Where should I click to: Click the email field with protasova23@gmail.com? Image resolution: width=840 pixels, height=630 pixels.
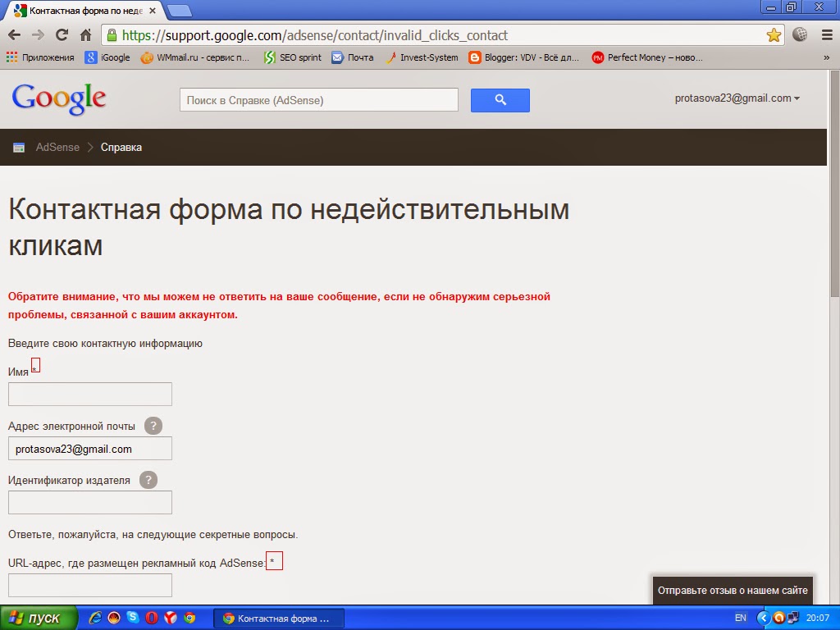[x=90, y=449]
